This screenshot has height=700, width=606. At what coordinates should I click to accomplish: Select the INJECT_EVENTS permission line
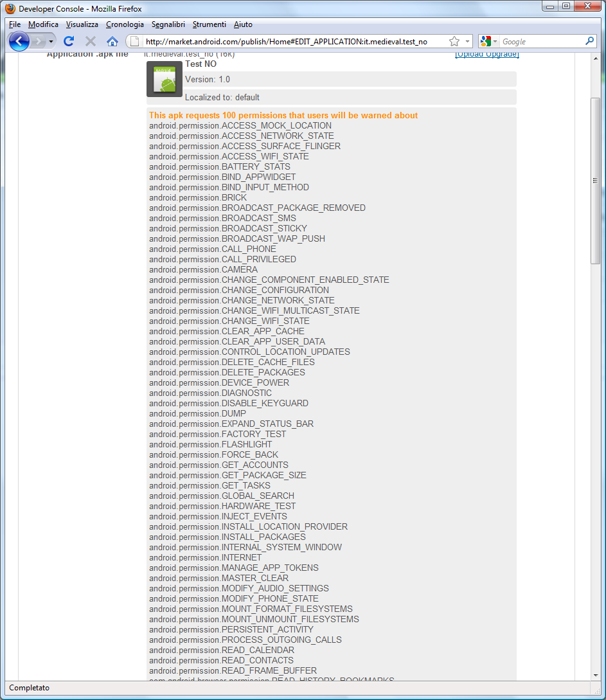coord(218,516)
